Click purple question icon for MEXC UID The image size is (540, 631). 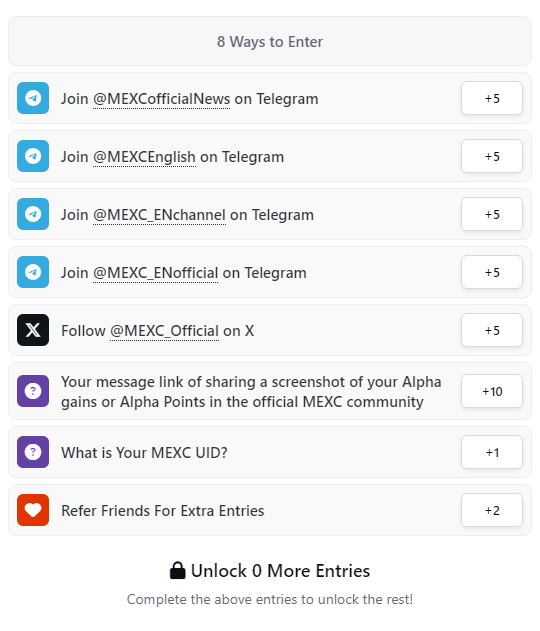point(33,452)
